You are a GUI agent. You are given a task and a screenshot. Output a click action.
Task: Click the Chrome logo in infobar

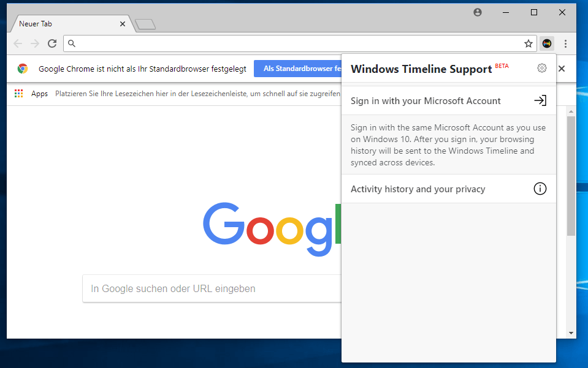(x=23, y=69)
